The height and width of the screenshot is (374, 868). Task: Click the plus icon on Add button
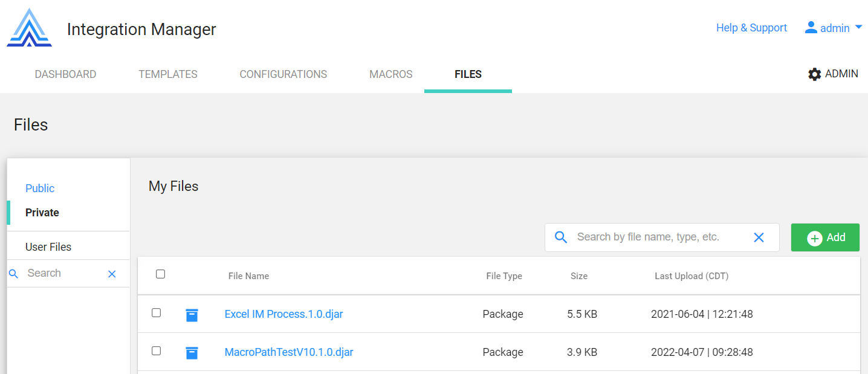(815, 238)
